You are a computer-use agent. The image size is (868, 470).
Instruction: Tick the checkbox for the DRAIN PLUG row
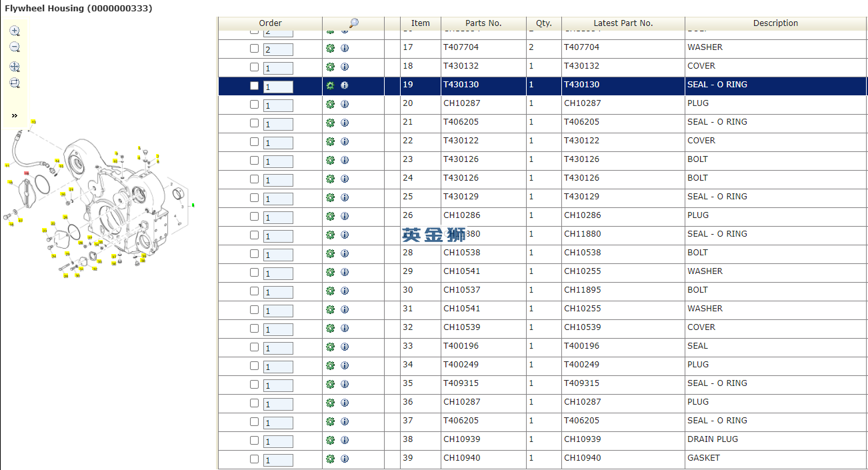click(x=254, y=441)
